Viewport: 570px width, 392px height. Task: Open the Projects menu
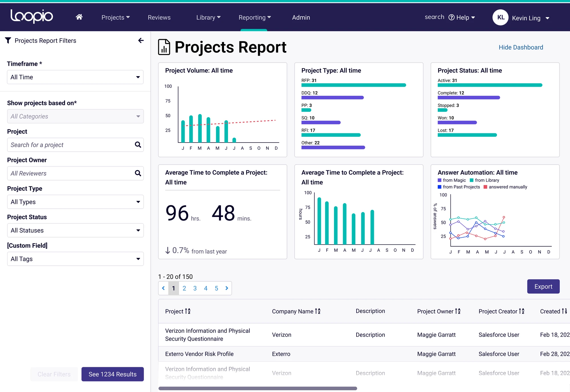pyautogui.click(x=115, y=17)
